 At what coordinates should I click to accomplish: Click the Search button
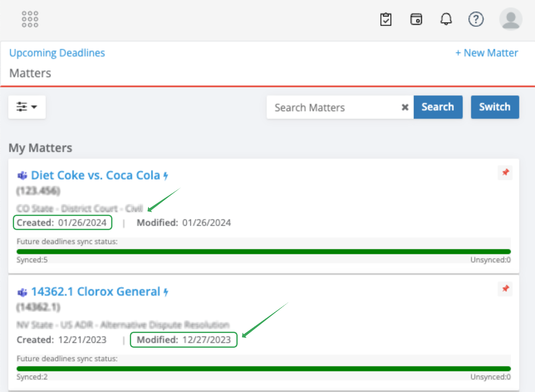(x=438, y=107)
